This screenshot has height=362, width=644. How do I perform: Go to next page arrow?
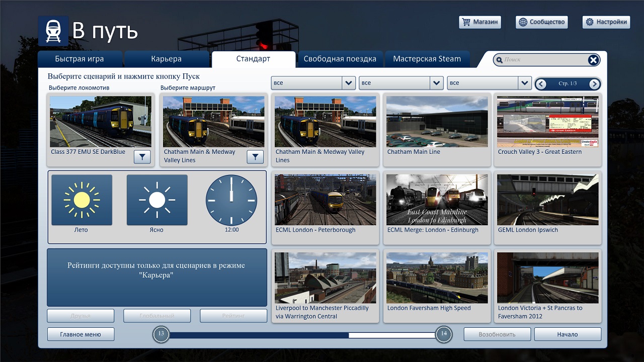[594, 84]
